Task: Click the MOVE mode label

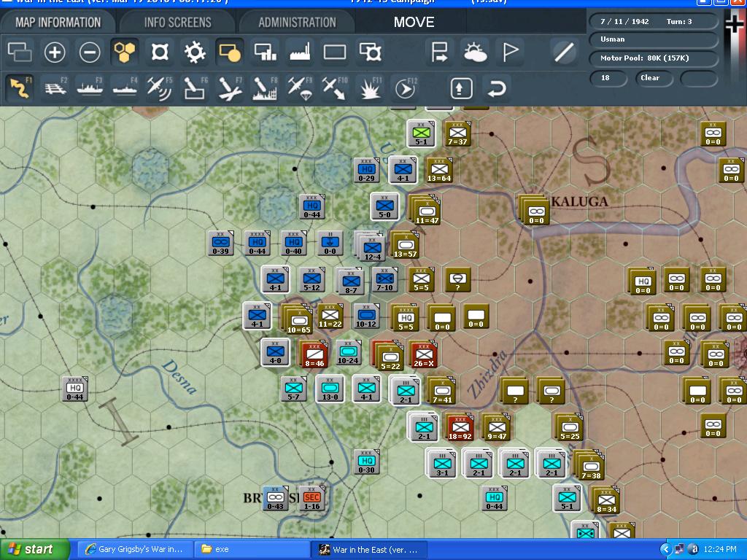Action: pyautogui.click(x=414, y=22)
